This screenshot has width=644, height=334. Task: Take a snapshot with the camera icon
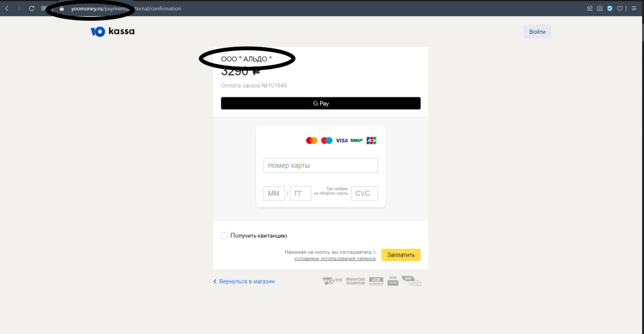pyautogui.click(x=599, y=8)
